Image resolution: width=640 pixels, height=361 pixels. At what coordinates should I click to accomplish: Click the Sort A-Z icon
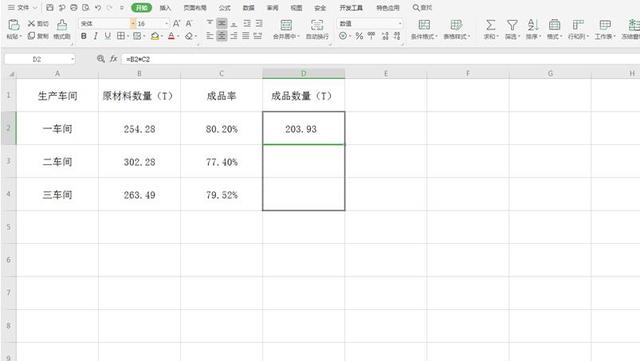pos(532,25)
